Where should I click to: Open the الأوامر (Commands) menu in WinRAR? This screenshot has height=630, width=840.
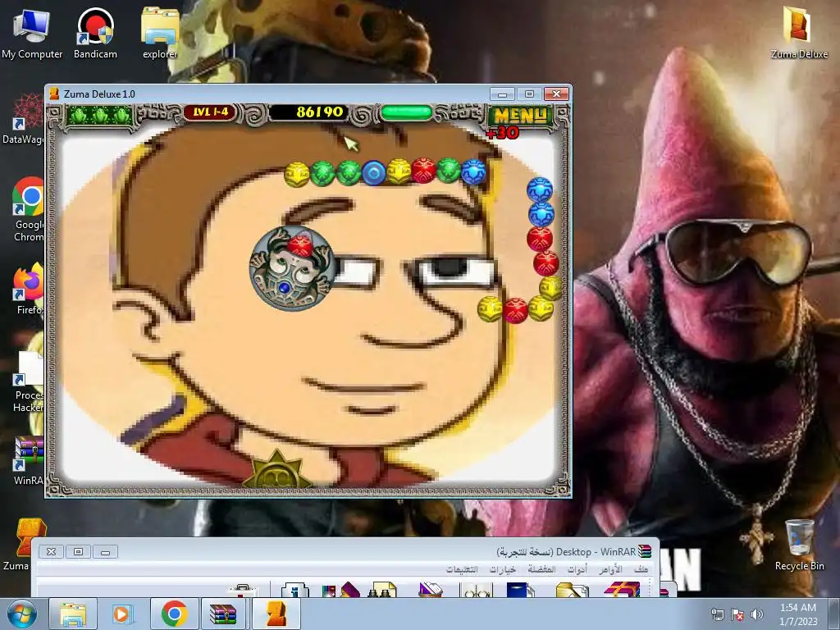tap(610, 569)
